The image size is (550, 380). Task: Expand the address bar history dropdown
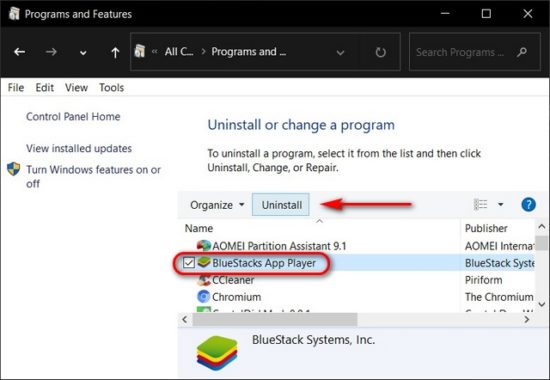coord(340,53)
